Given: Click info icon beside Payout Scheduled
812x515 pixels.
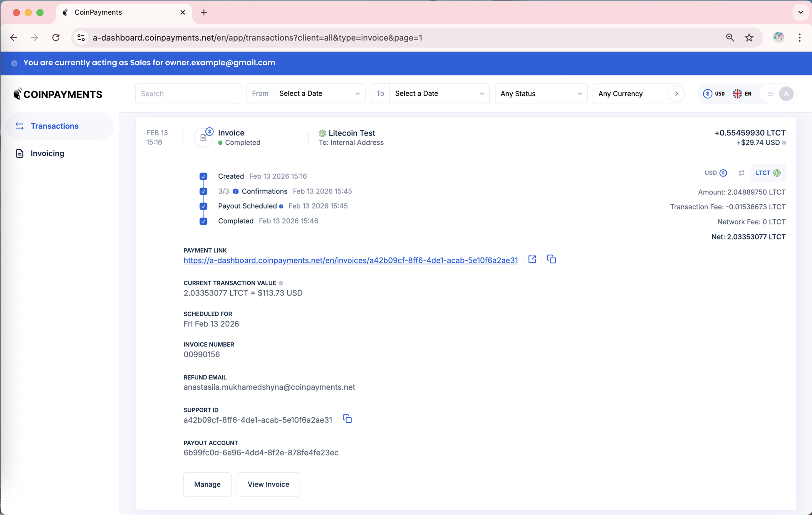Looking at the screenshot, I should [281, 206].
